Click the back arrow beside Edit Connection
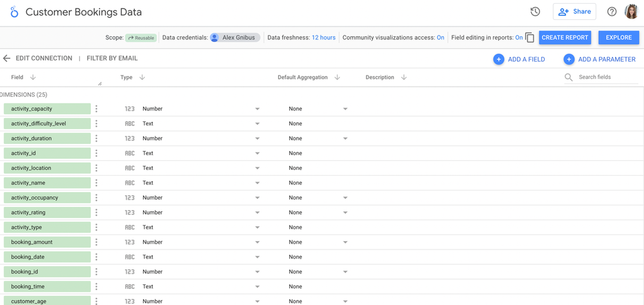 pyautogui.click(x=6, y=58)
